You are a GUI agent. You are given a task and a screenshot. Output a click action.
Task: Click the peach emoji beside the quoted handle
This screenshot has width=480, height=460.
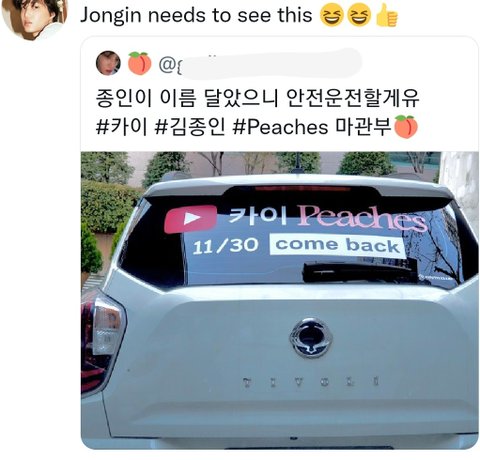point(140,63)
